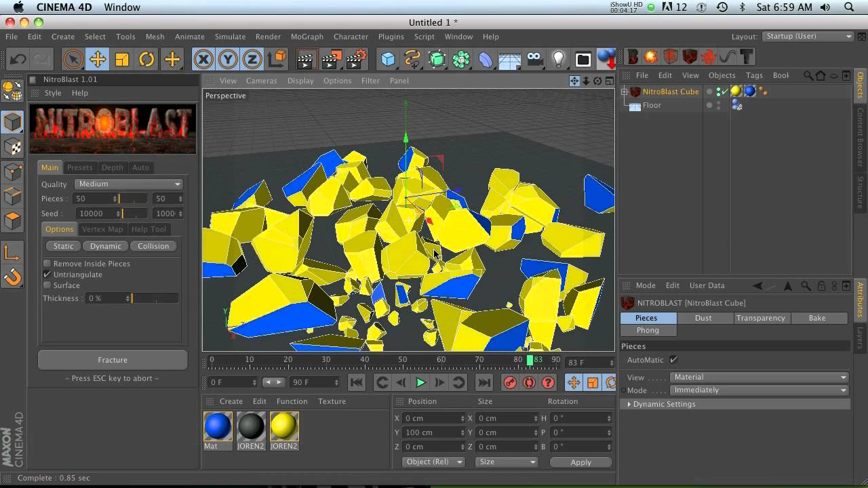Toggle Z axis lock

[252, 60]
